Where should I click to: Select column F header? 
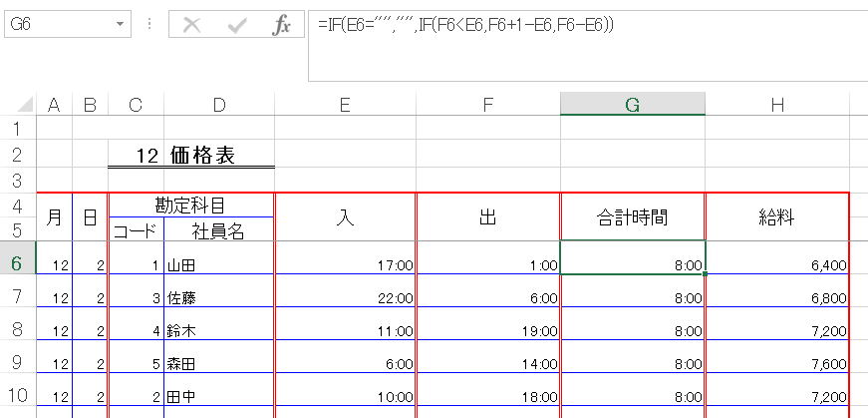pyautogui.click(x=487, y=104)
